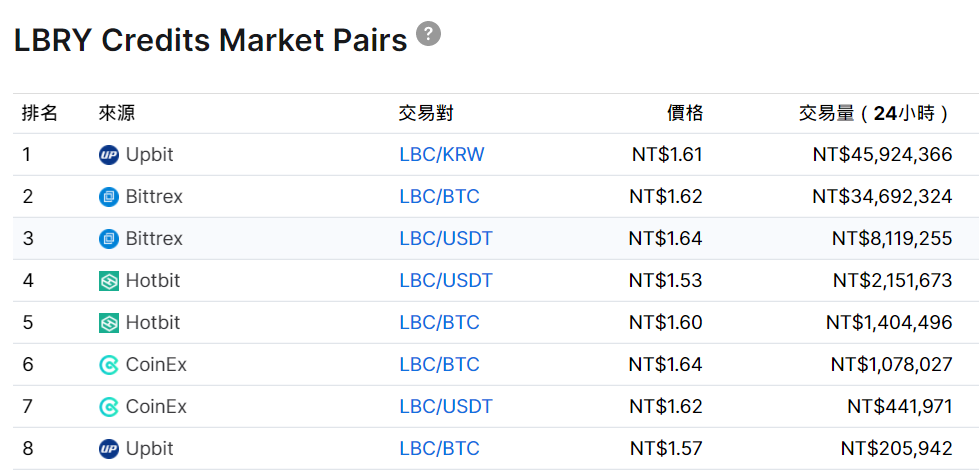Viewport: 979px width, 471px height.
Task: Click the Upbit logo in row 1
Action: [x=109, y=155]
